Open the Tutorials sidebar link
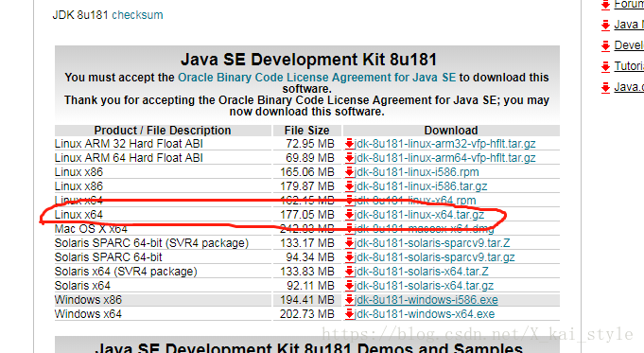The height and width of the screenshot is (353, 644). pos(629,66)
